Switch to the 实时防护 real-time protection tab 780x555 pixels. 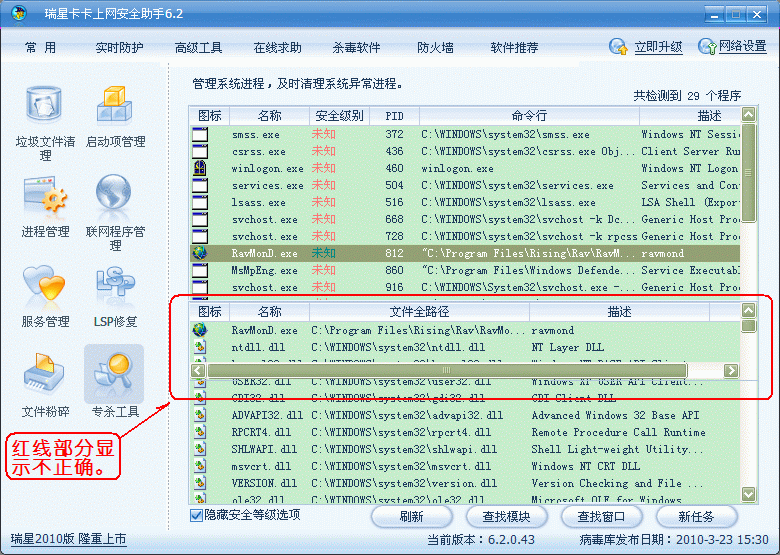tap(119, 48)
